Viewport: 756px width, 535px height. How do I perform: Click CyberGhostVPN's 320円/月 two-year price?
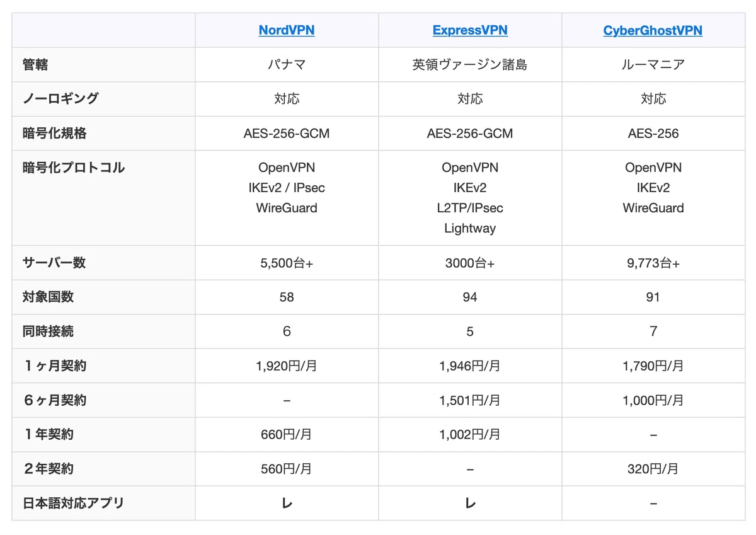tap(653, 469)
